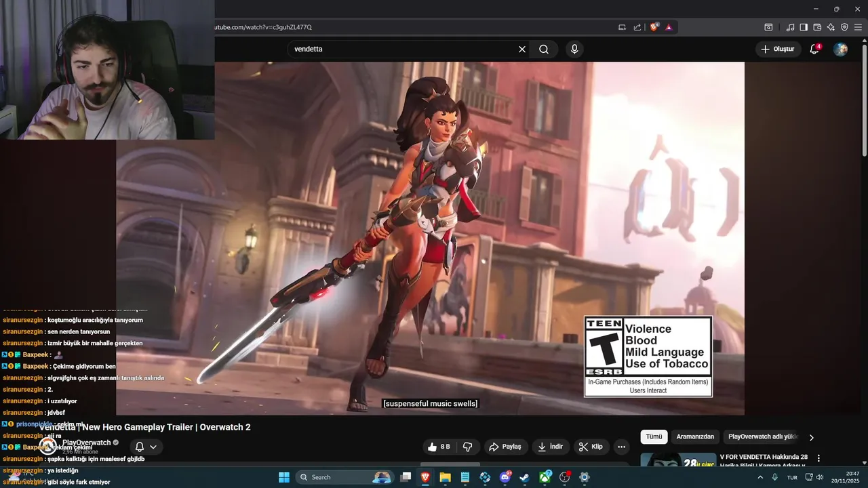This screenshot has height=488, width=868.
Task: Open the Brave Wallet icon
Action: pos(817,27)
